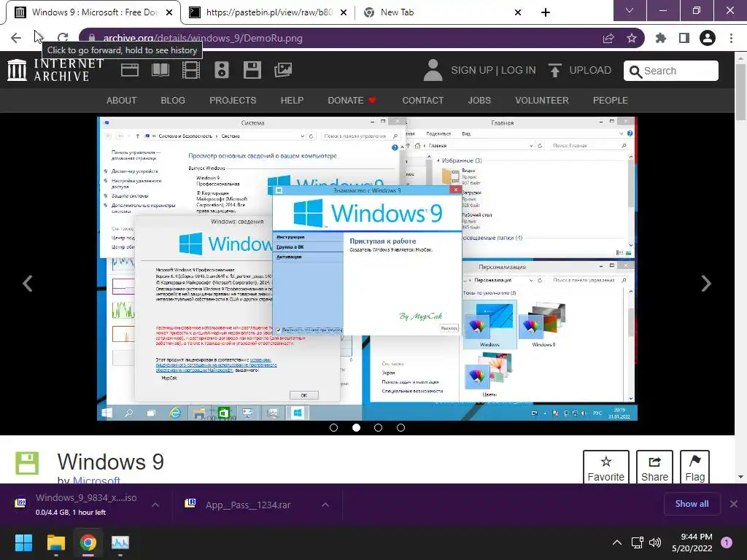Close the New Tab tab
Viewport: 747px width, 560px height.
point(518,13)
